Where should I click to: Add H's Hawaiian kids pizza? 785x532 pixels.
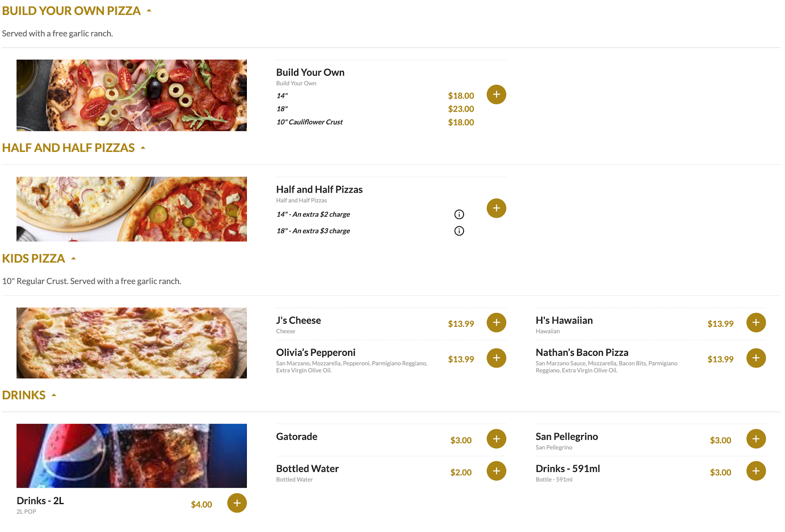coord(756,322)
